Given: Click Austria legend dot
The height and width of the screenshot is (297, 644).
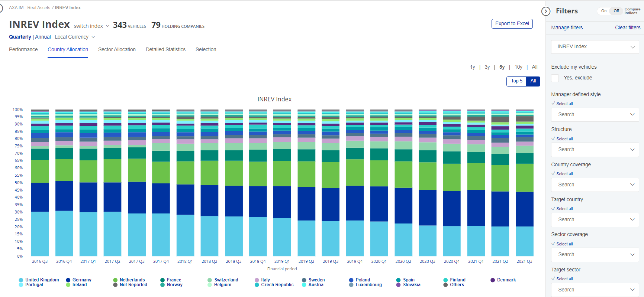Looking at the screenshot, I should pos(304,285).
